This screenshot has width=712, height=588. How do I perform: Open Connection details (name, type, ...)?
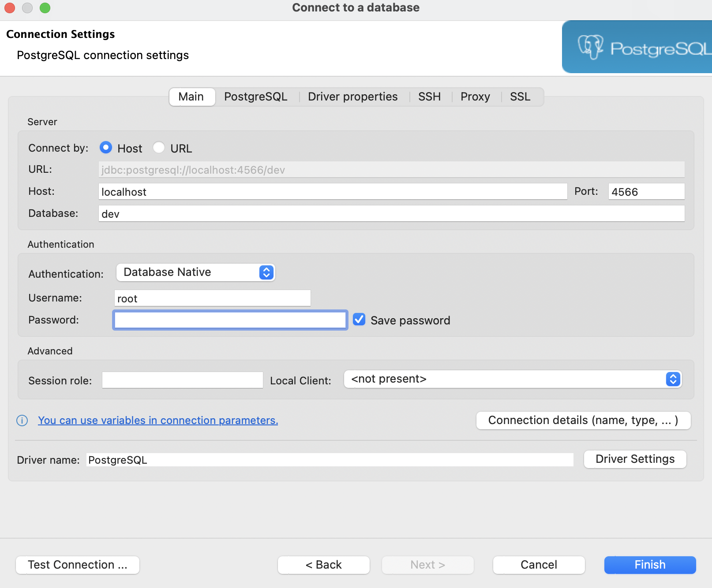(x=584, y=421)
